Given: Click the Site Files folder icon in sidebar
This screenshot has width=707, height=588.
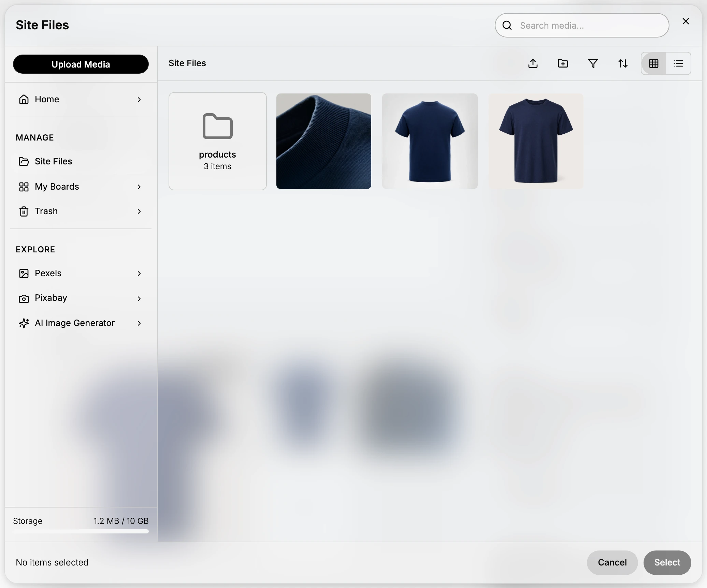Looking at the screenshot, I should [24, 161].
